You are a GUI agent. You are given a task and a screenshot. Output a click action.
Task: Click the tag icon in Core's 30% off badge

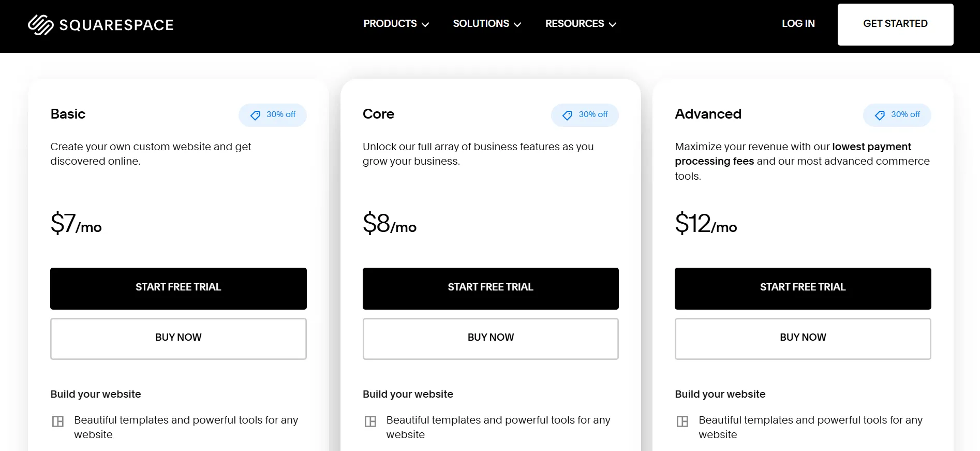pos(568,115)
